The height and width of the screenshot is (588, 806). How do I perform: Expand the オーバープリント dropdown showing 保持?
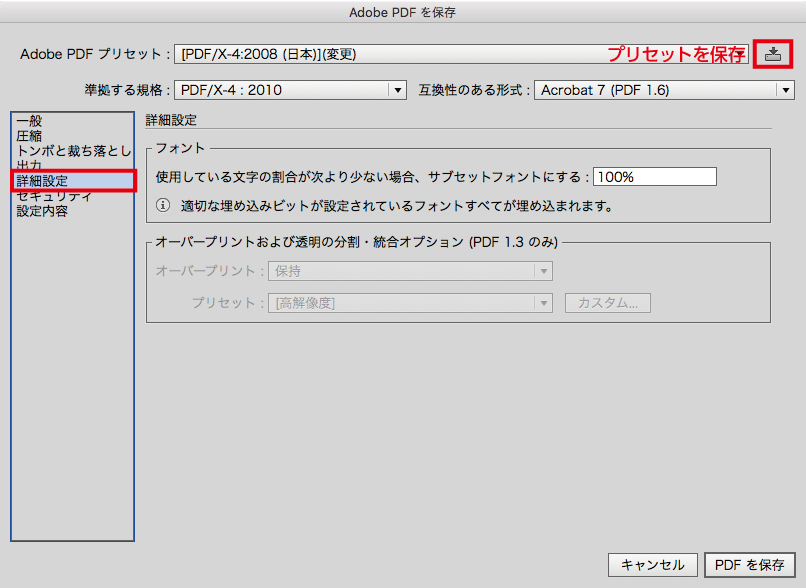point(410,271)
